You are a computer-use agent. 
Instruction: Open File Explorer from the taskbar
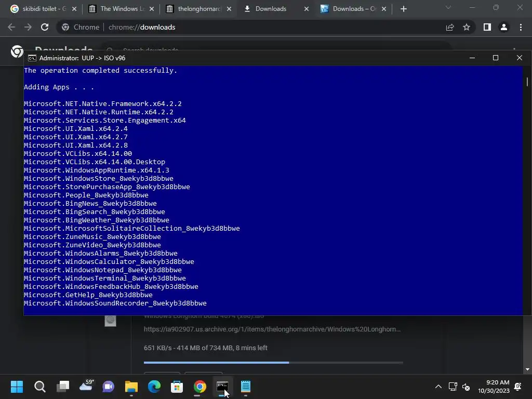[x=131, y=387]
